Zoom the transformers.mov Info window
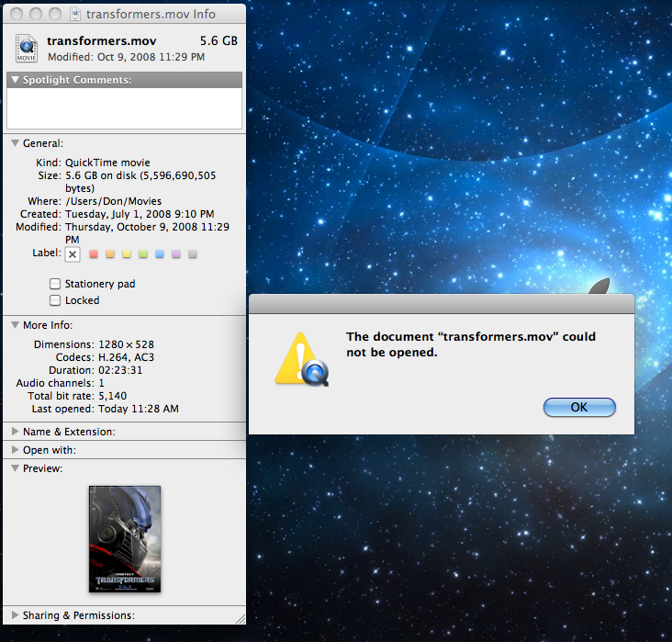The image size is (672, 642). point(55,14)
